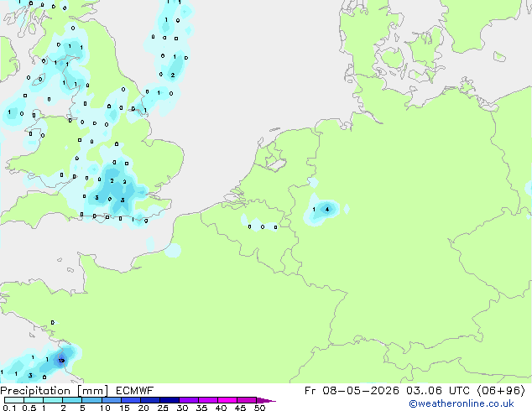
Task: Click the legend value '20'
Action: [x=143, y=408]
